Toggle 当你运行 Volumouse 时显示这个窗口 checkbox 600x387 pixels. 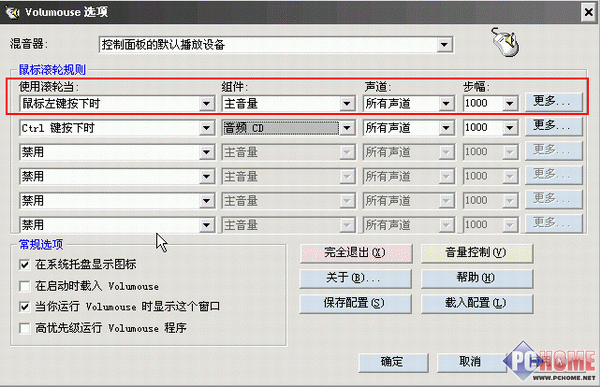click(x=25, y=307)
